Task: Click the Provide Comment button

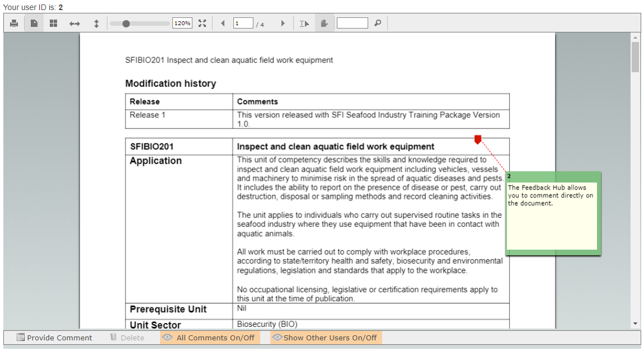Action: point(54,338)
